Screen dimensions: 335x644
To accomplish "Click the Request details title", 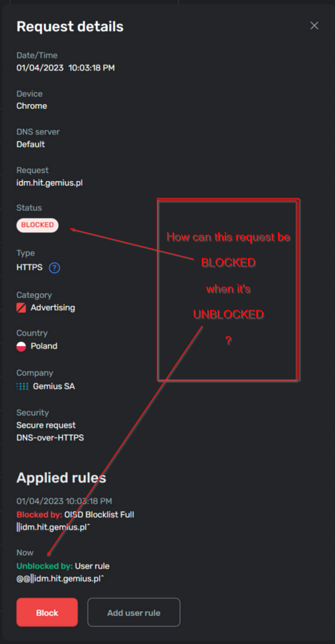I will pyautogui.click(x=69, y=26).
